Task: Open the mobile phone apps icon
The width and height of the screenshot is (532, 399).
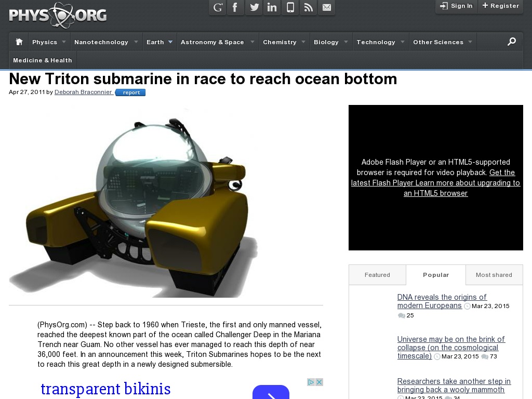Action: [x=290, y=7]
